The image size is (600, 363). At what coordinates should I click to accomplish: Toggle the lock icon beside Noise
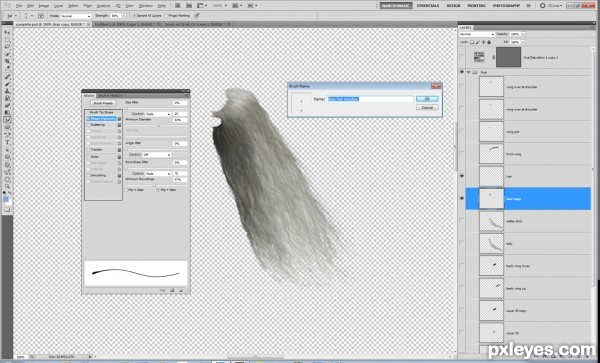[x=119, y=156]
